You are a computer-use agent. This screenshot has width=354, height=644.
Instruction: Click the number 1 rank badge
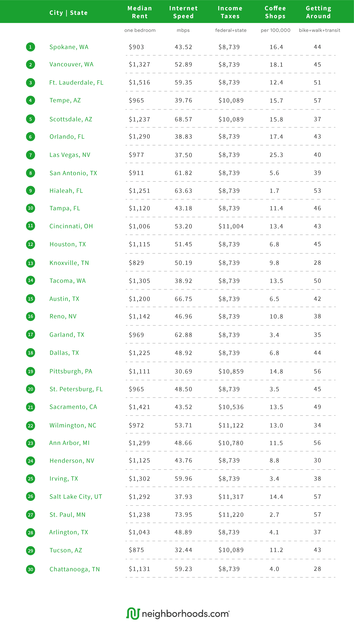(x=30, y=47)
